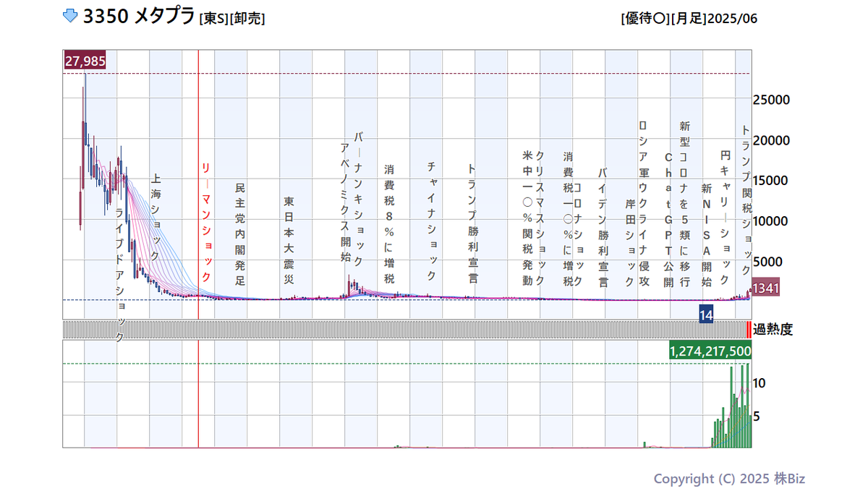868x488 pixels.
Task: Click the バーナンキショック event label
Action: click(359, 199)
